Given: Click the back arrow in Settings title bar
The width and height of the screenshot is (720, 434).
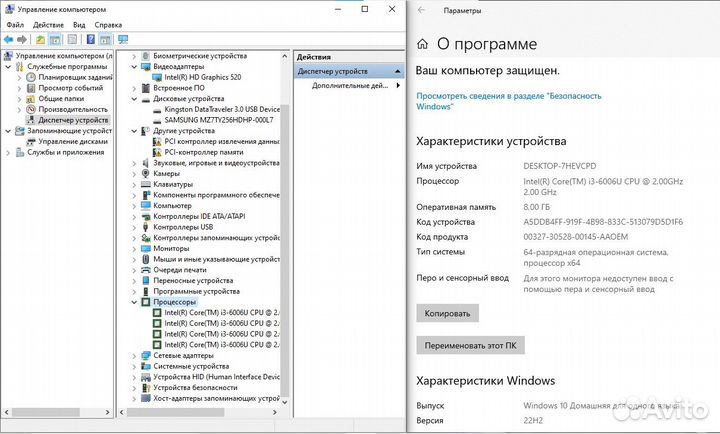Looking at the screenshot, I should click(x=422, y=10).
